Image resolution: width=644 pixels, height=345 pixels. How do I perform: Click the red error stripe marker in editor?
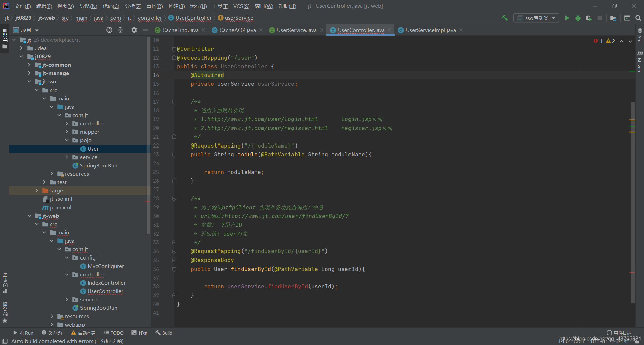pos(632,273)
